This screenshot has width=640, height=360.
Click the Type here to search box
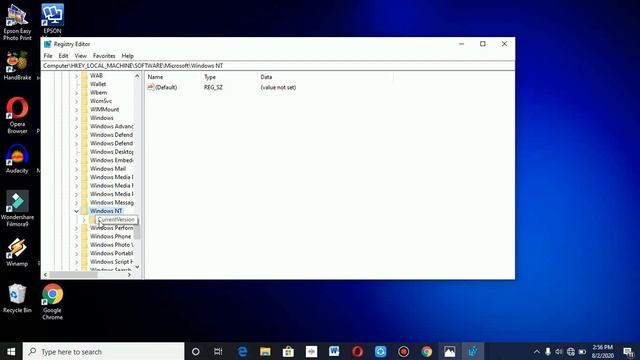click(x=103, y=351)
